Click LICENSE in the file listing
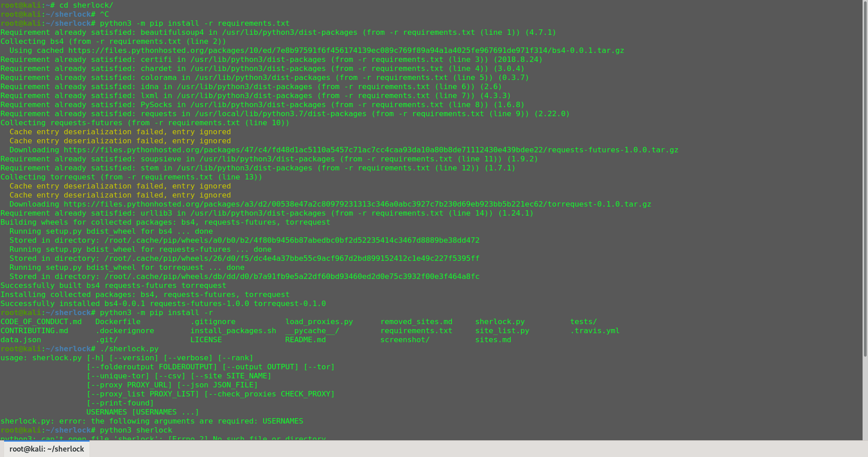The height and width of the screenshot is (457, 868). click(206, 340)
